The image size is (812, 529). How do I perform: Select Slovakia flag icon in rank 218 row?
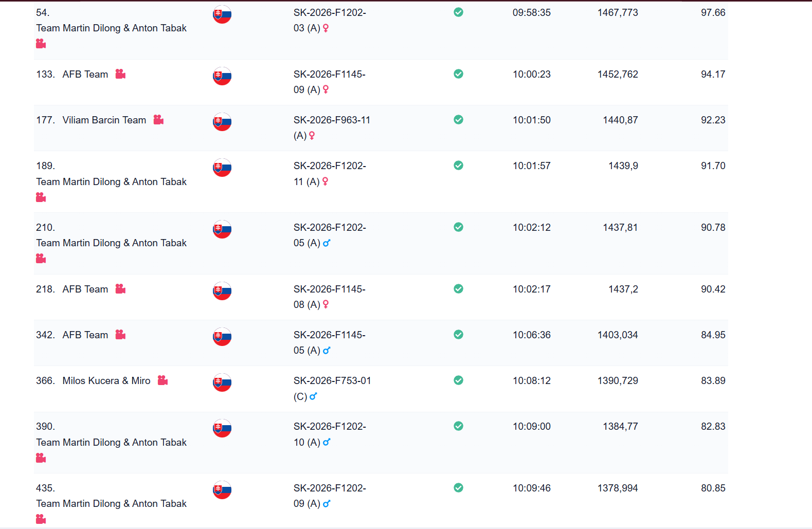click(222, 291)
